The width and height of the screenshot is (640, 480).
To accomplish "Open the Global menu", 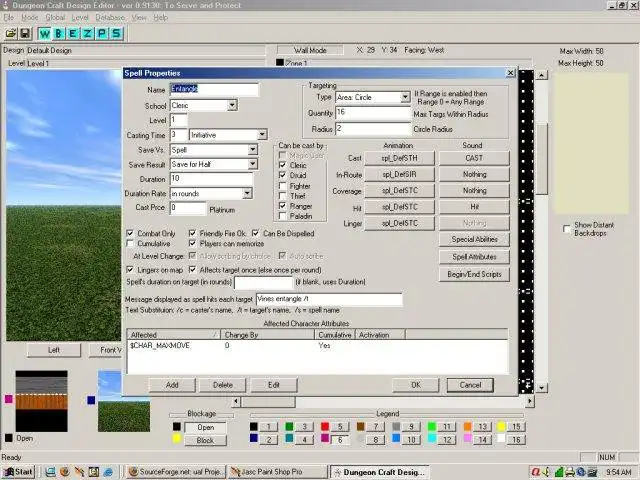I will click(55, 18).
